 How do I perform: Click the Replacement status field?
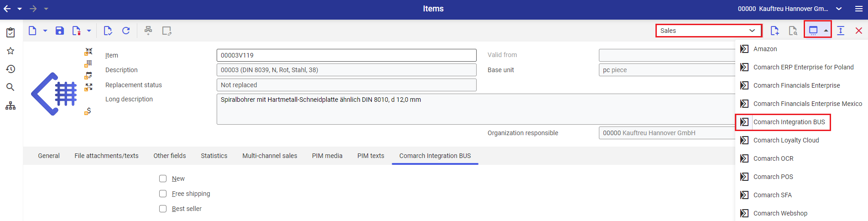347,85
